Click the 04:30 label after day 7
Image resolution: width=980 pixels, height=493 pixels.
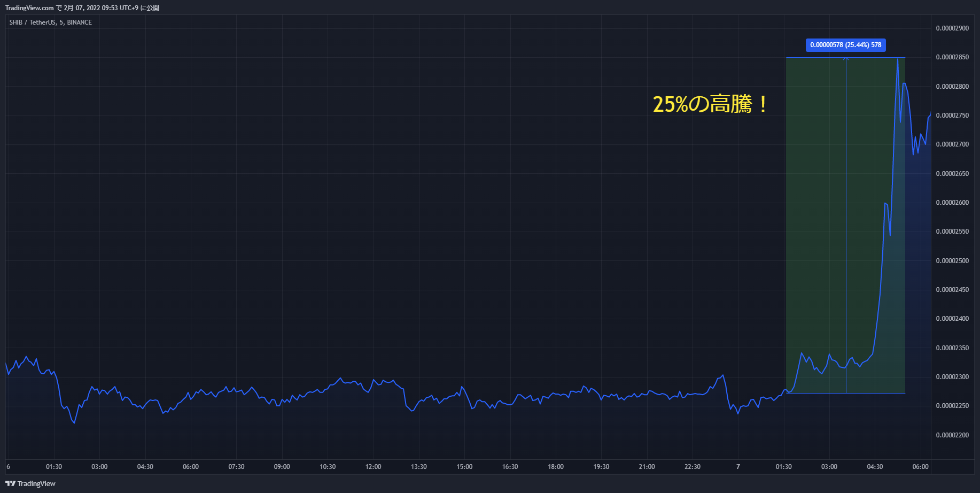(x=875, y=467)
